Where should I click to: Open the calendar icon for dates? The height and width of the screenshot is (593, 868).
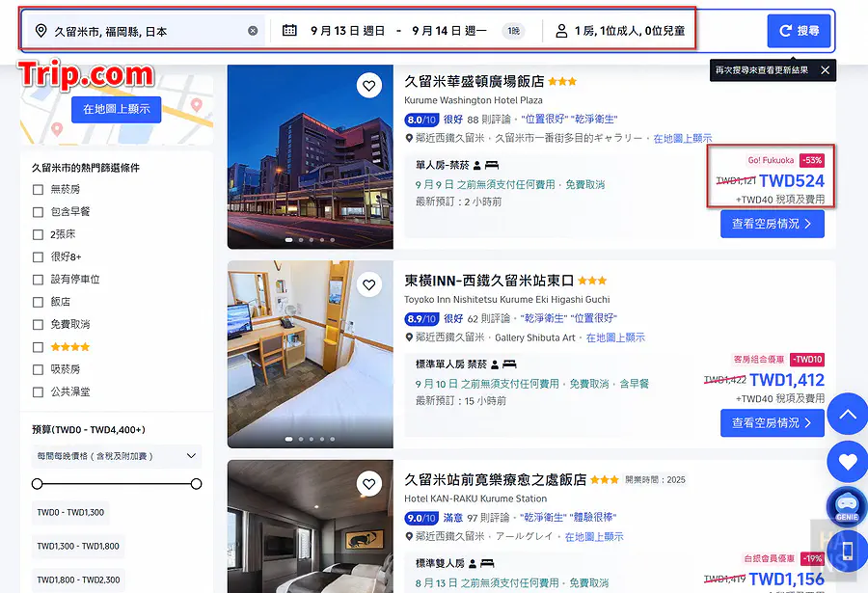pos(289,31)
